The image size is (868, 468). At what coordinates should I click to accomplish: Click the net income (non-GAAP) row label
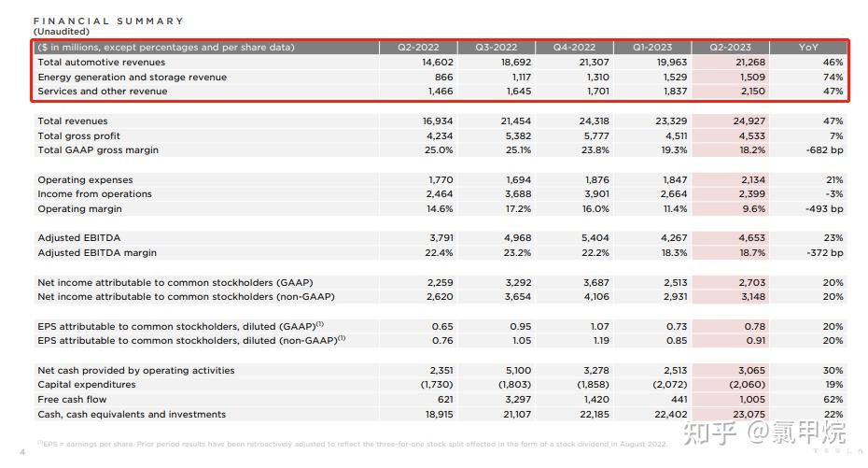pos(186,297)
